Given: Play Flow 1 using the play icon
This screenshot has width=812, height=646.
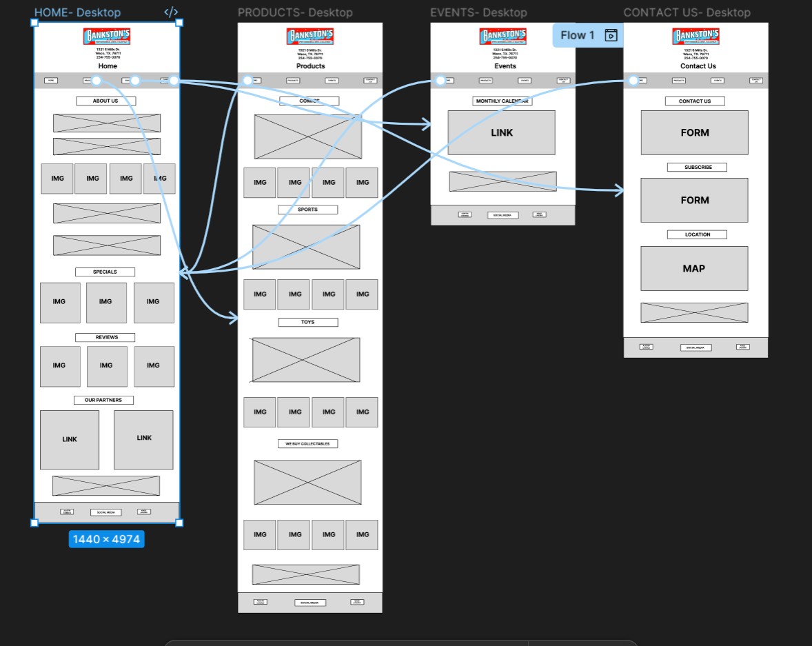Looking at the screenshot, I should tap(611, 35).
